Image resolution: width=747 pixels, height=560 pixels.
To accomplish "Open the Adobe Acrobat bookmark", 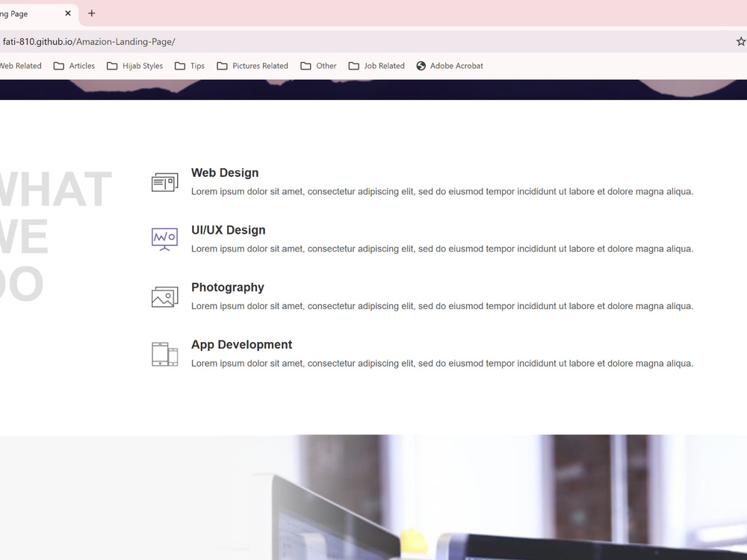I will pos(450,66).
